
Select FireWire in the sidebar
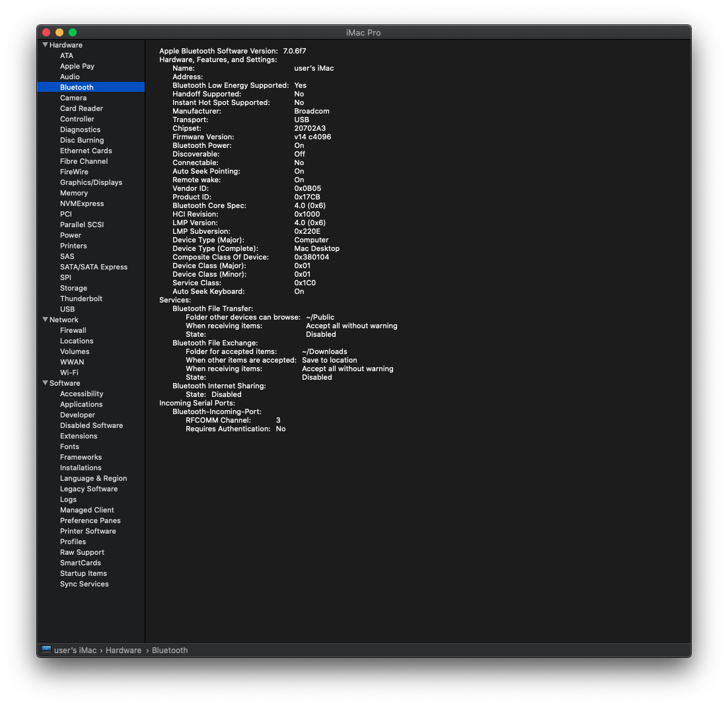point(74,172)
